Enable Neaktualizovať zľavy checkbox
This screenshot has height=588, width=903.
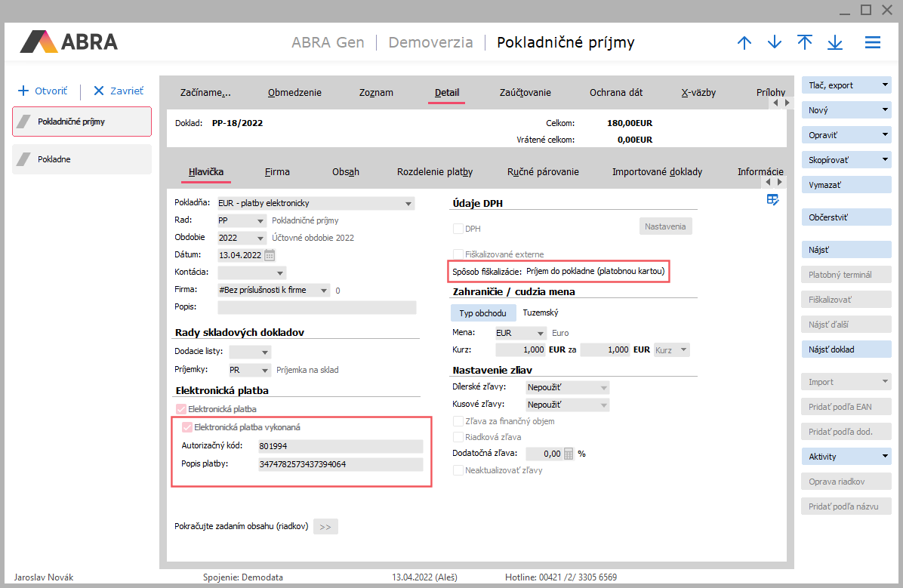pyautogui.click(x=458, y=470)
